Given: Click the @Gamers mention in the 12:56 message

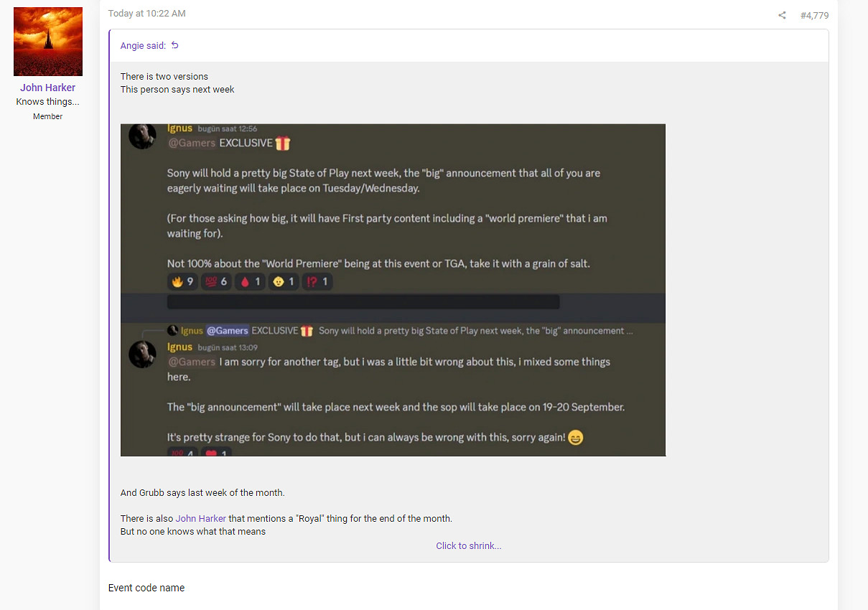Looking at the screenshot, I should tap(191, 143).
